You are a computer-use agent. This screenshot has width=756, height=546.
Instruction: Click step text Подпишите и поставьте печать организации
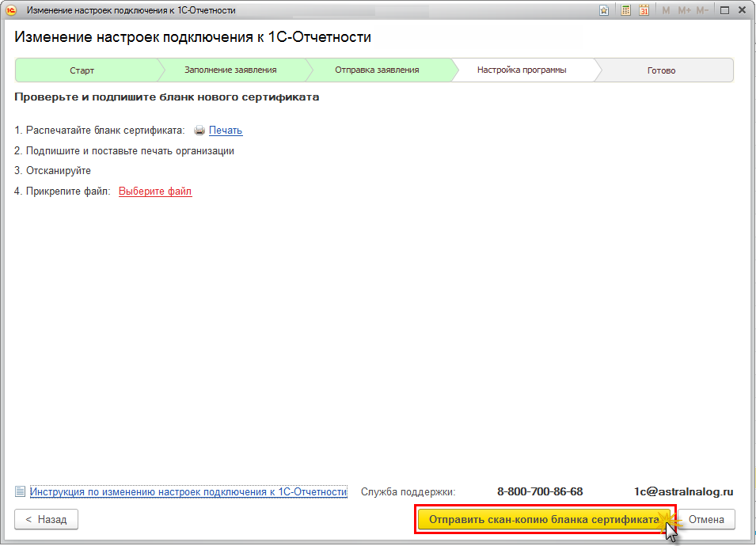pyautogui.click(x=130, y=151)
